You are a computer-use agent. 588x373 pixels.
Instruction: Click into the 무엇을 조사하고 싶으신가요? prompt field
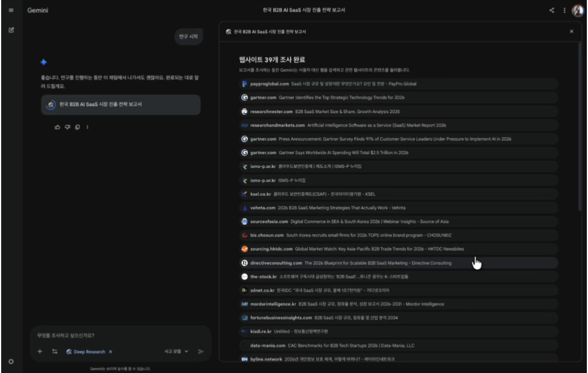120,336
